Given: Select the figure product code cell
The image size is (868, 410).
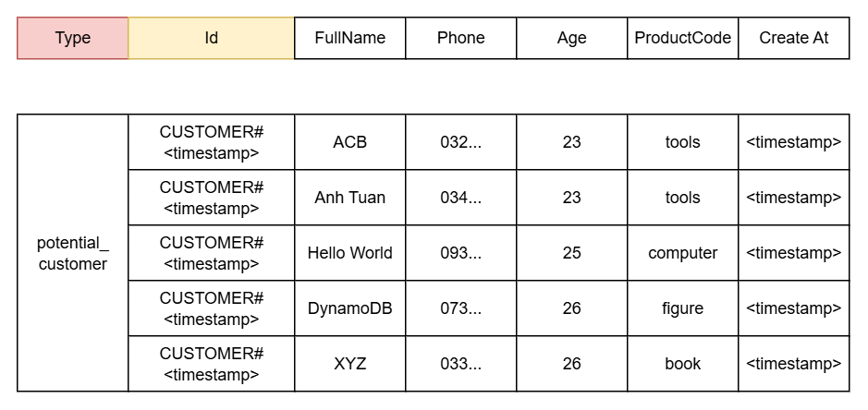Looking at the screenshot, I should [x=682, y=308].
